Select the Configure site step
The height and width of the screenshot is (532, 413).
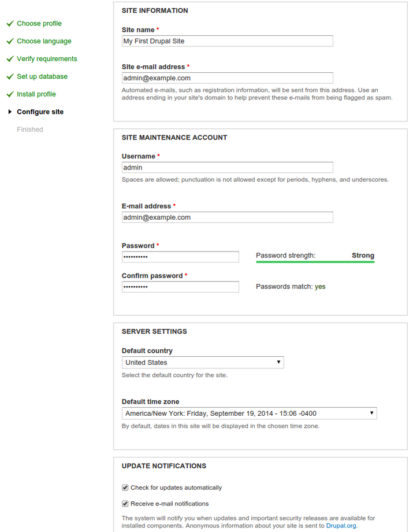(40, 112)
